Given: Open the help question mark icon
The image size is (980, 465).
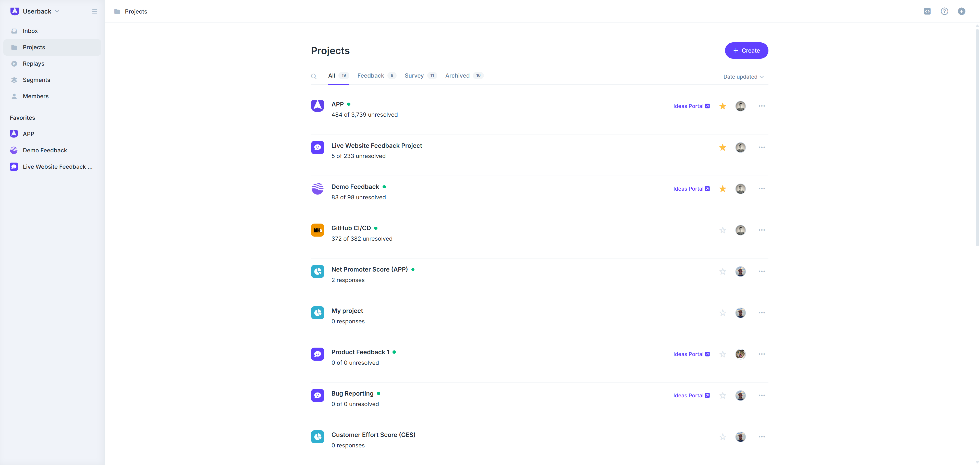Looking at the screenshot, I should click(944, 11).
